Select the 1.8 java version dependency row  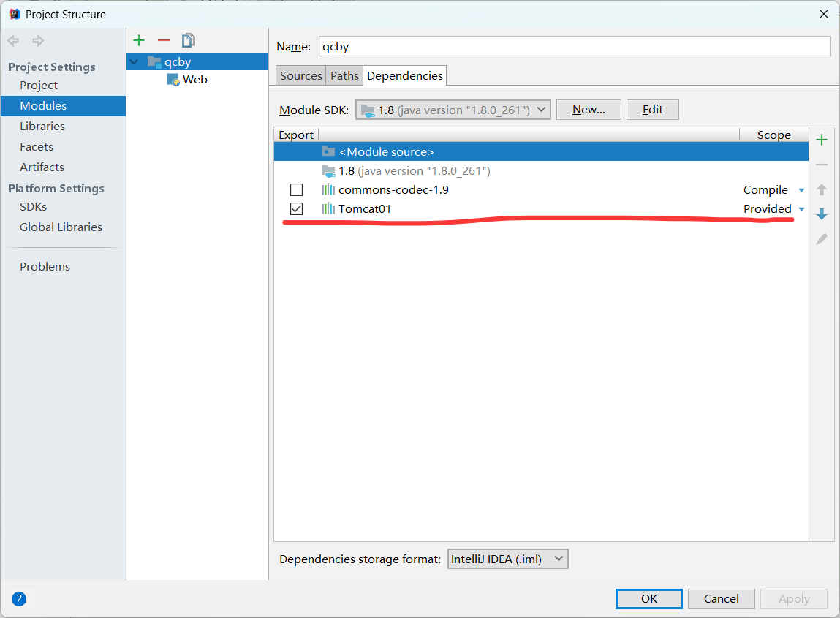tap(541, 171)
